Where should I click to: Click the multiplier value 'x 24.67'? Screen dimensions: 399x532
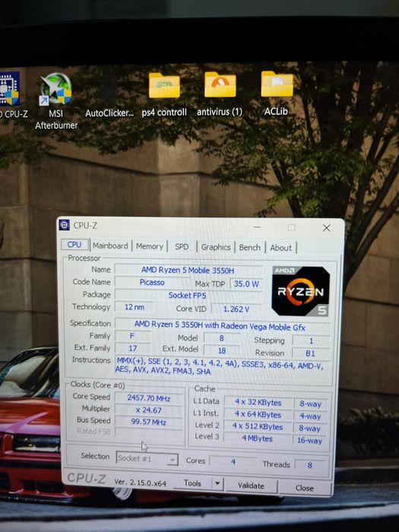pos(149,410)
